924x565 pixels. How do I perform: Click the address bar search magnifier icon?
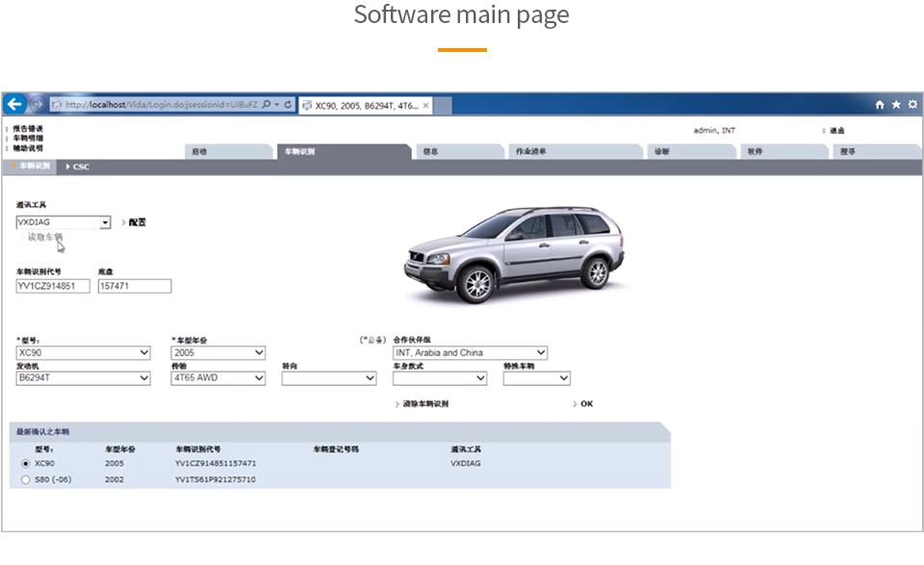point(266,104)
